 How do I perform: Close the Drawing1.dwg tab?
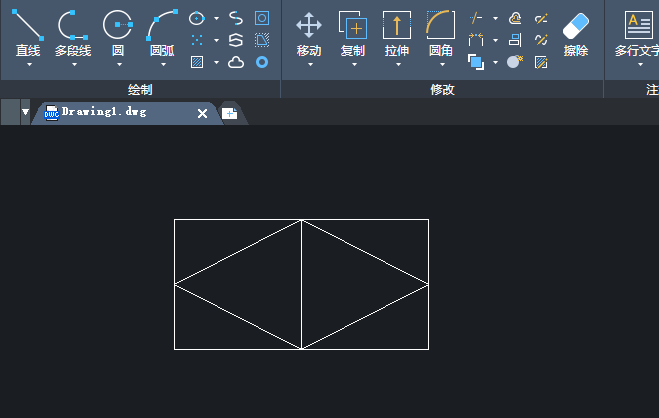click(x=202, y=113)
